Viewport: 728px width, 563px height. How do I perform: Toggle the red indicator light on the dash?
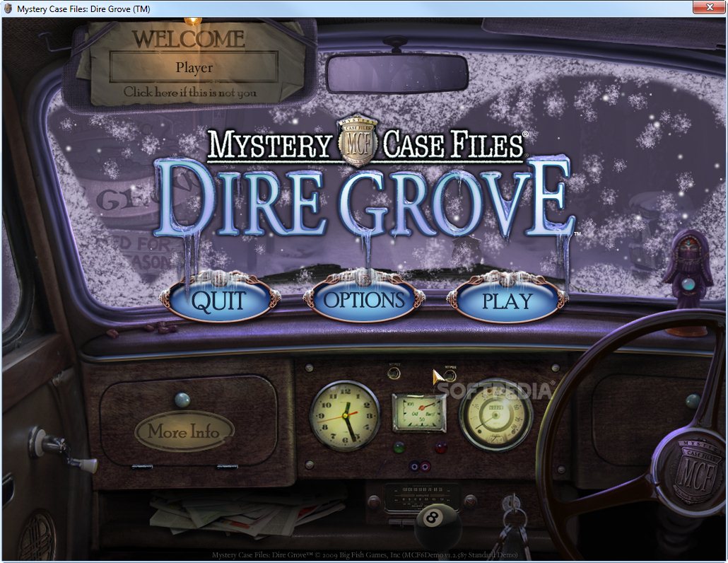click(x=440, y=447)
